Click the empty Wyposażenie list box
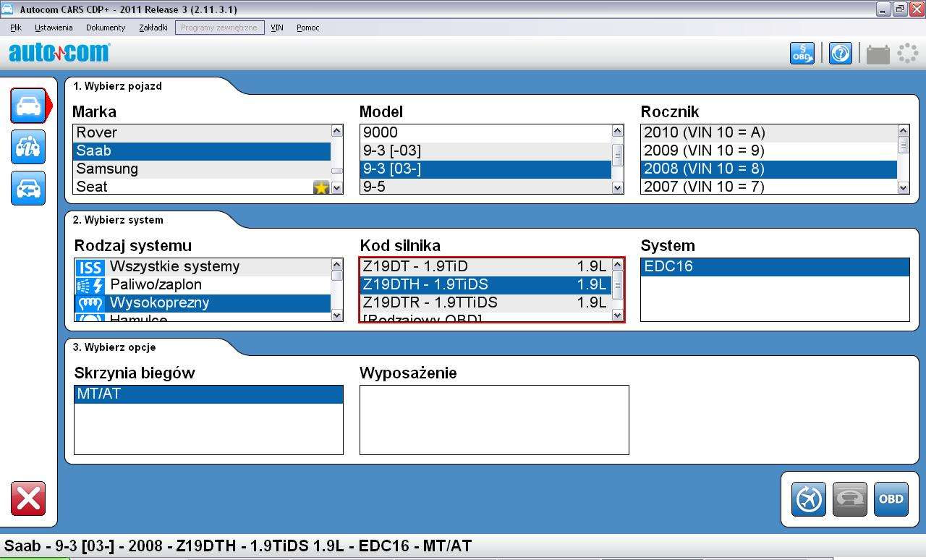 click(x=494, y=420)
